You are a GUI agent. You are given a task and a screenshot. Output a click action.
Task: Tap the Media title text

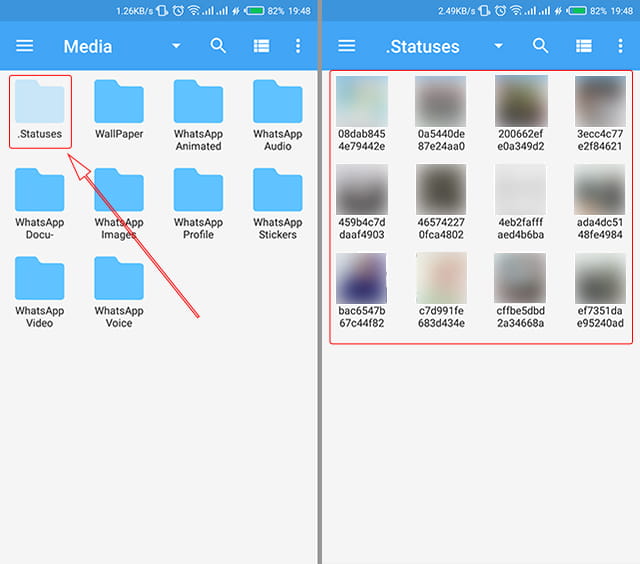[x=88, y=47]
